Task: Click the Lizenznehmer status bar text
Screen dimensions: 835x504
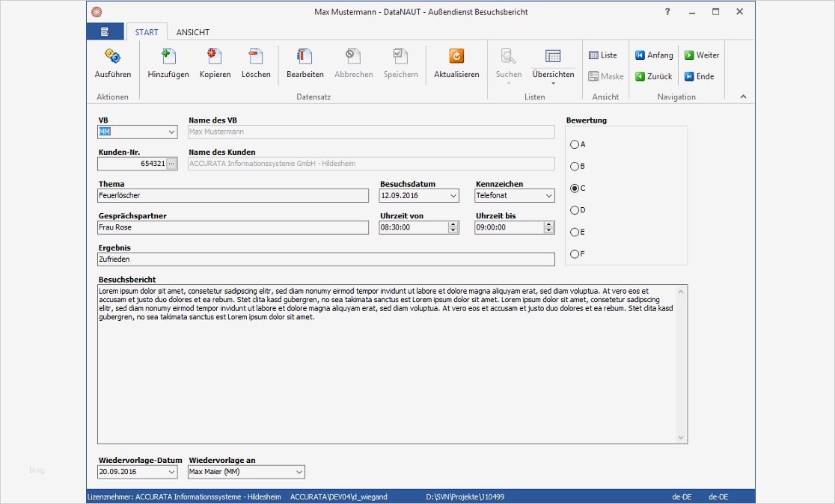Action: [x=184, y=497]
